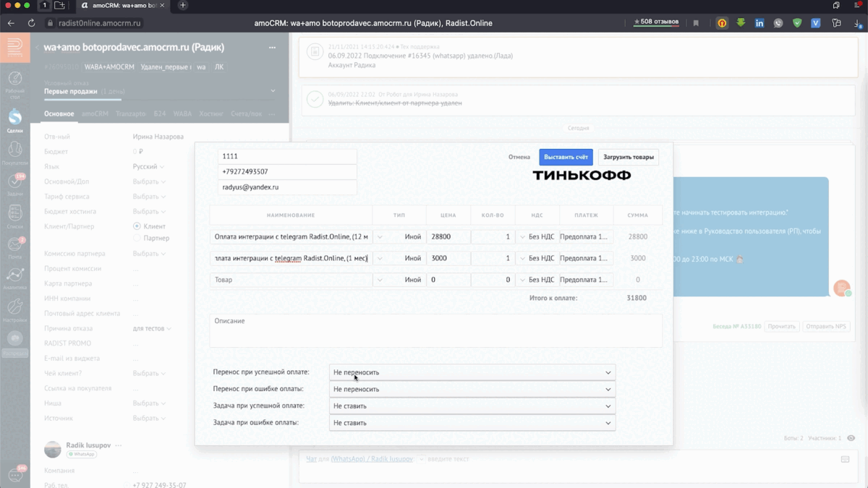Click the LinkedIn extension icon

coord(759,23)
